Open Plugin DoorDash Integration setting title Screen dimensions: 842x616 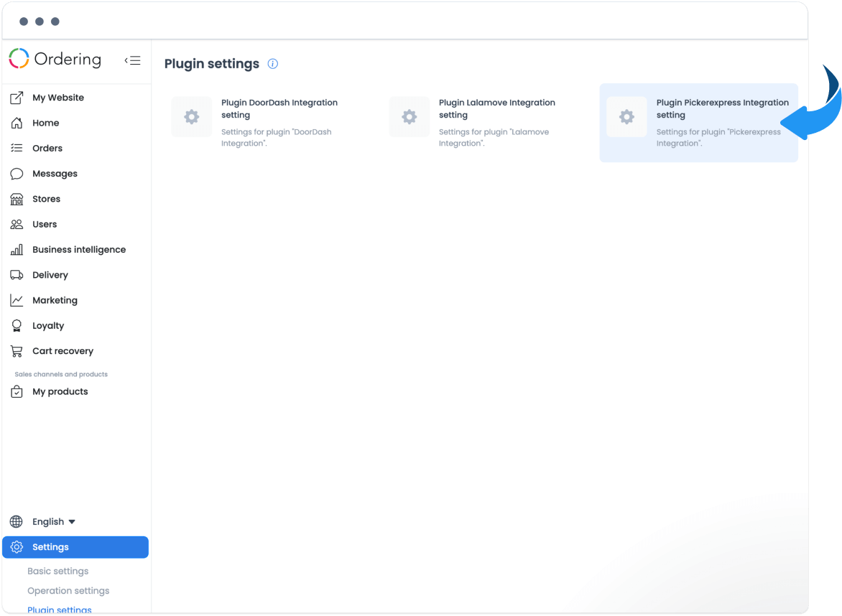tap(279, 108)
